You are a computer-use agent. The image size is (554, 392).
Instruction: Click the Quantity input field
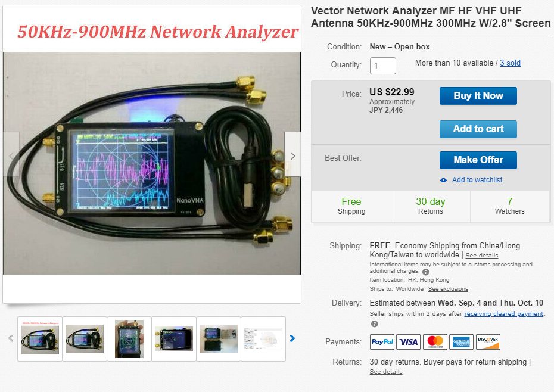pos(382,66)
